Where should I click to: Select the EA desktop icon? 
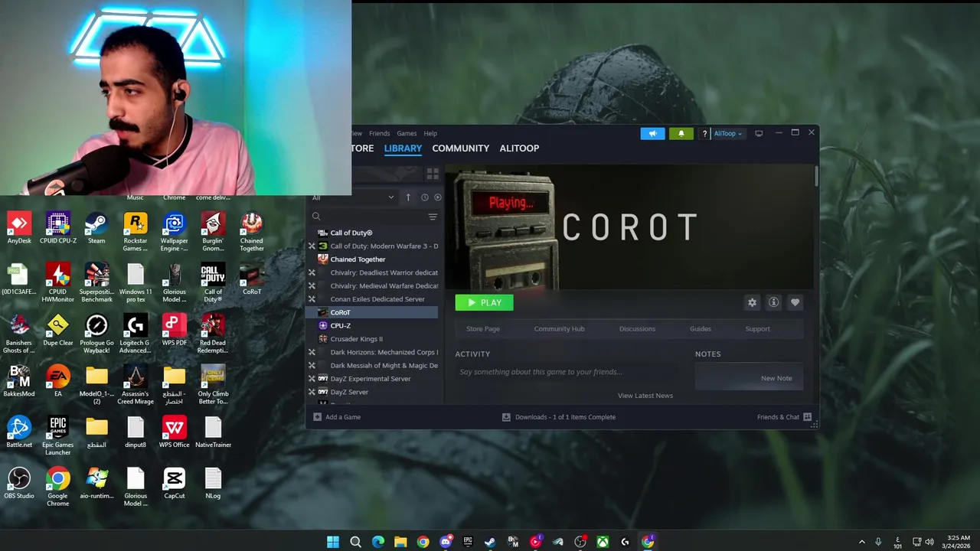click(57, 381)
